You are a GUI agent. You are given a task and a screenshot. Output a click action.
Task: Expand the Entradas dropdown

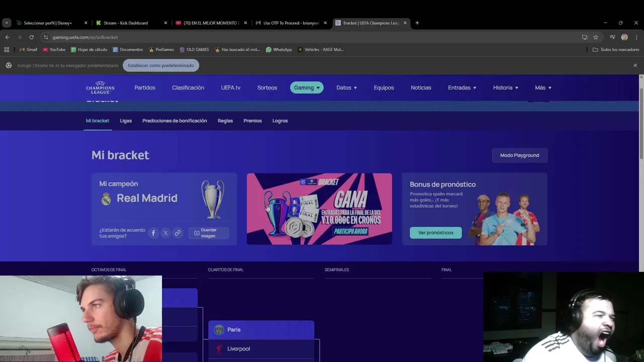[x=462, y=87]
